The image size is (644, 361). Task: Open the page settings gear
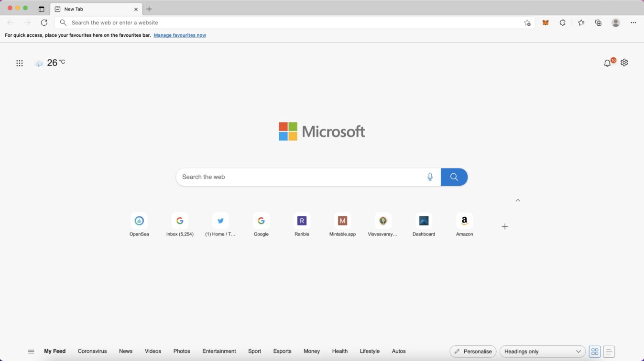click(624, 63)
